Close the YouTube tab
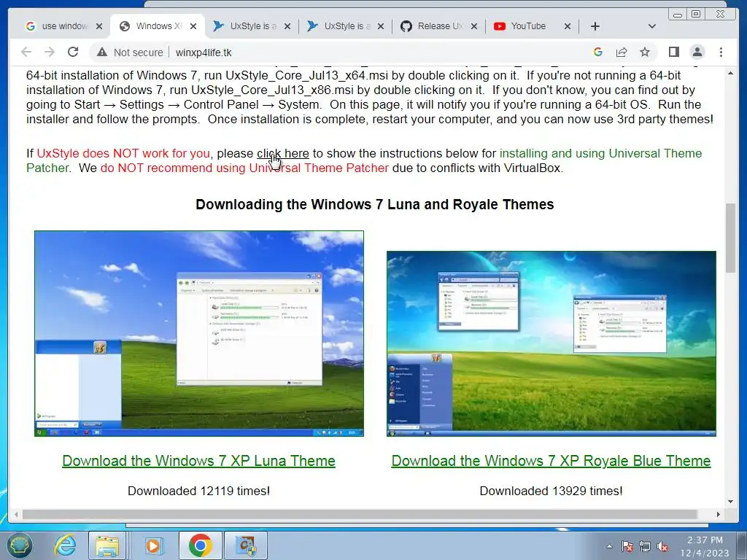This screenshot has height=560, width=747. (x=568, y=26)
